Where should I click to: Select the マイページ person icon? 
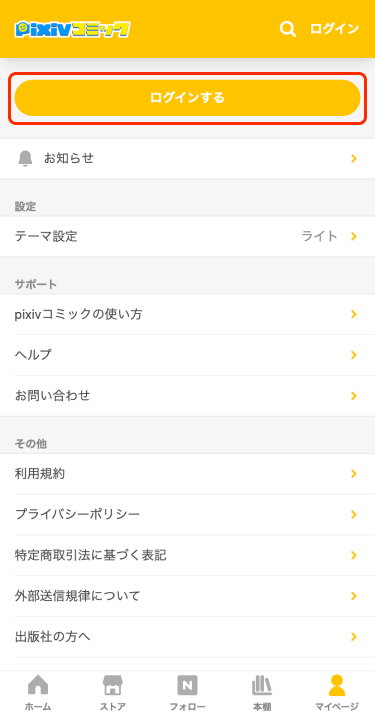point(337,686)
